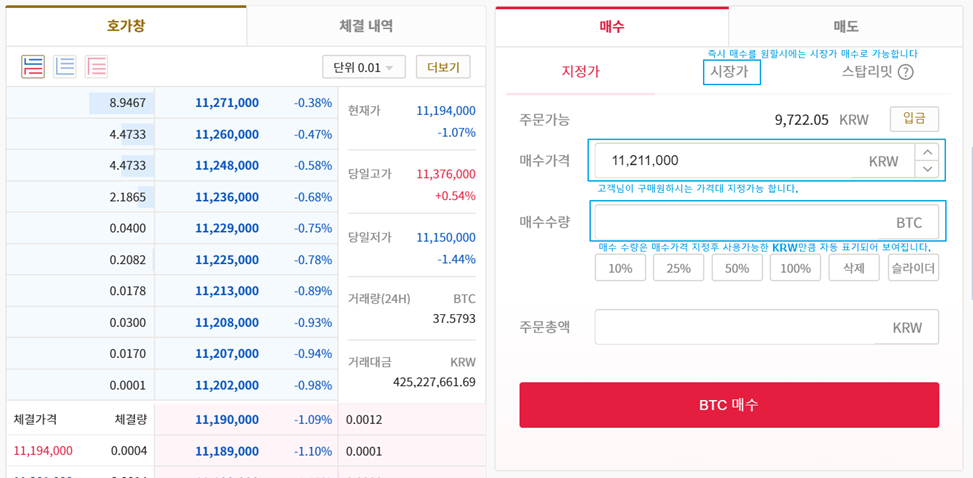
Task: Set quantity to 100%
Action: tap(796, 268)
